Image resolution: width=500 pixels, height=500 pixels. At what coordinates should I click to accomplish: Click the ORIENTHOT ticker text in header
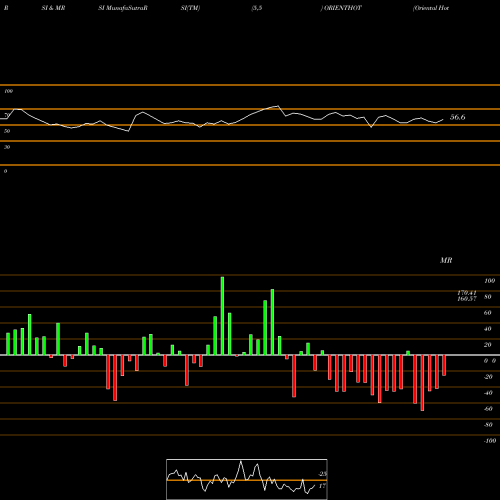[343, 8]
